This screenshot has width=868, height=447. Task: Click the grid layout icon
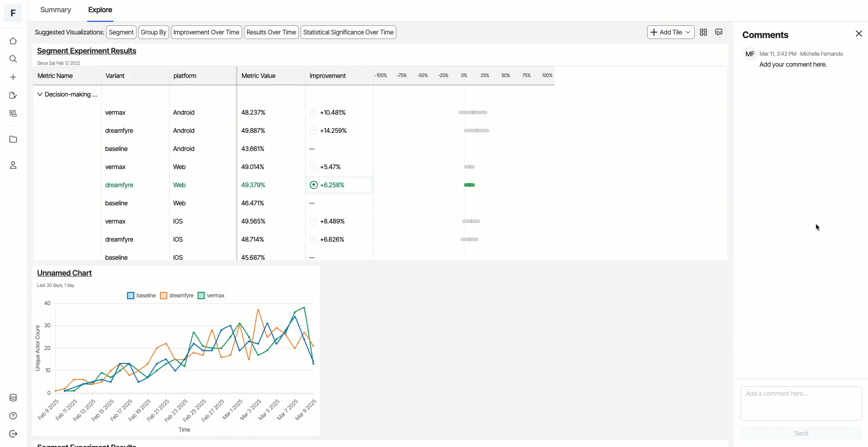click(703, 32)
